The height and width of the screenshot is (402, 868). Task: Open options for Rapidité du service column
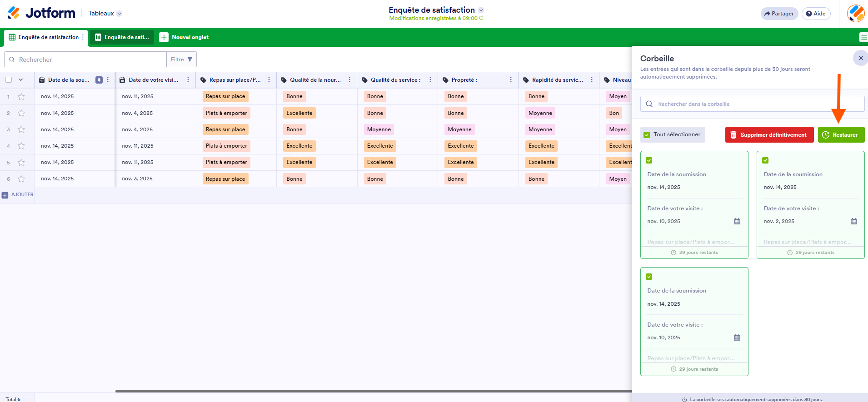[x=592, y=80]
